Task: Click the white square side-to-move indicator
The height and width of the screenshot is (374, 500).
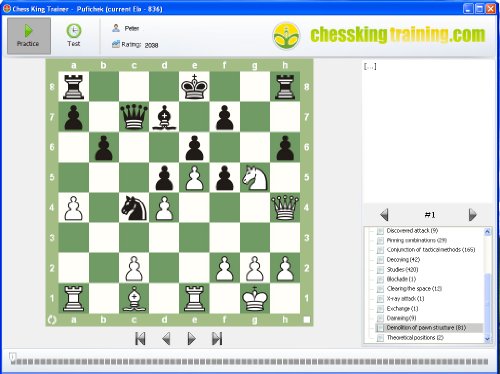Action: 307,320
